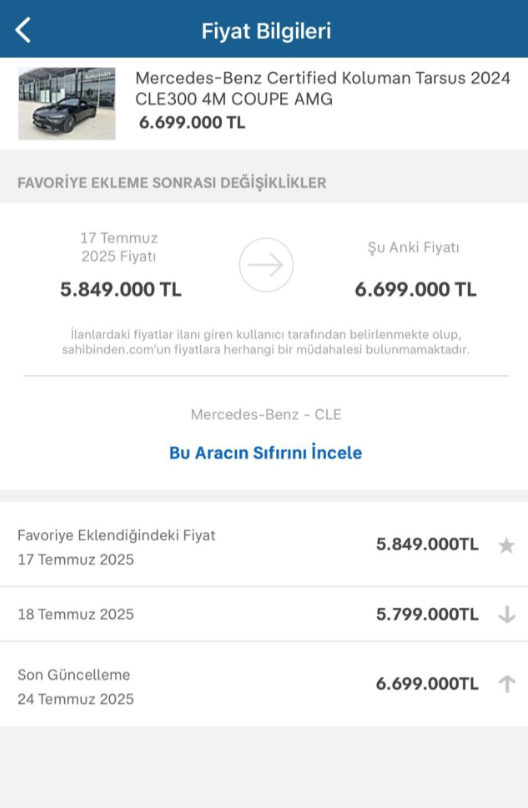Viewport: 528px width, 808px height.
Task: Select the 18 Temmuz 2025 price row
Action: (264, 614)
